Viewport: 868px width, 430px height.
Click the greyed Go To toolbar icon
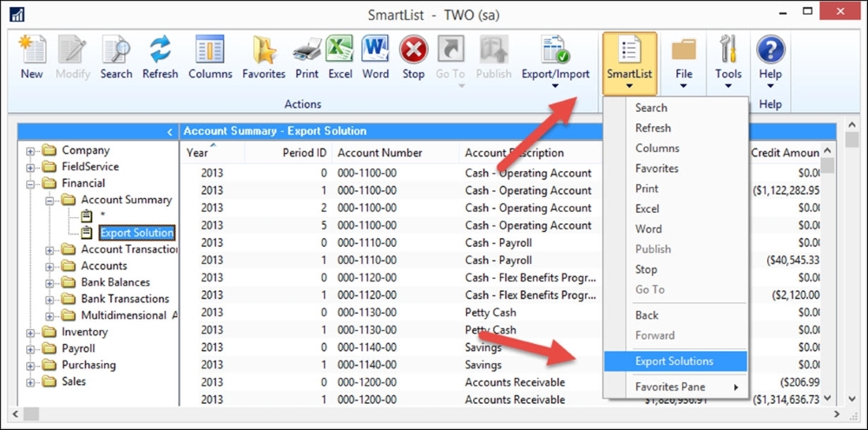click(x=450, y=50)
